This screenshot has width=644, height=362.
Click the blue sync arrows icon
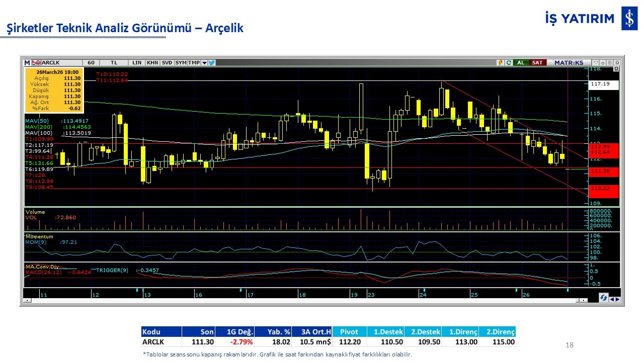point(603,298)
